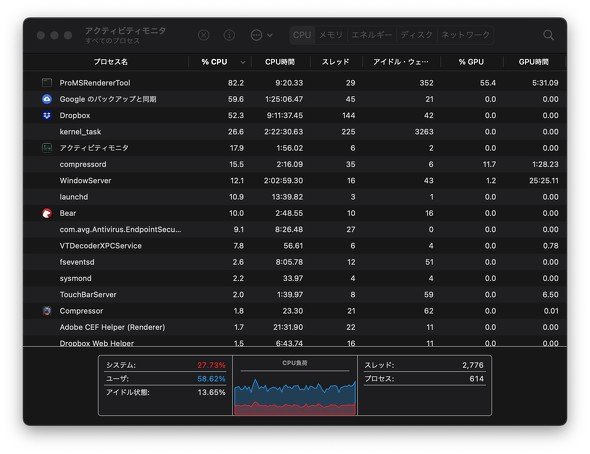Open the search magnifier icon
The height and width of the screenshot is (454, 590).
pos(549,35)
